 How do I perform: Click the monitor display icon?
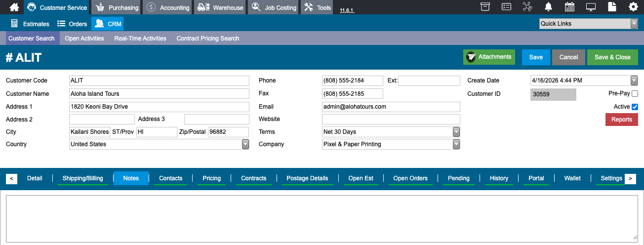click(591, 7)
